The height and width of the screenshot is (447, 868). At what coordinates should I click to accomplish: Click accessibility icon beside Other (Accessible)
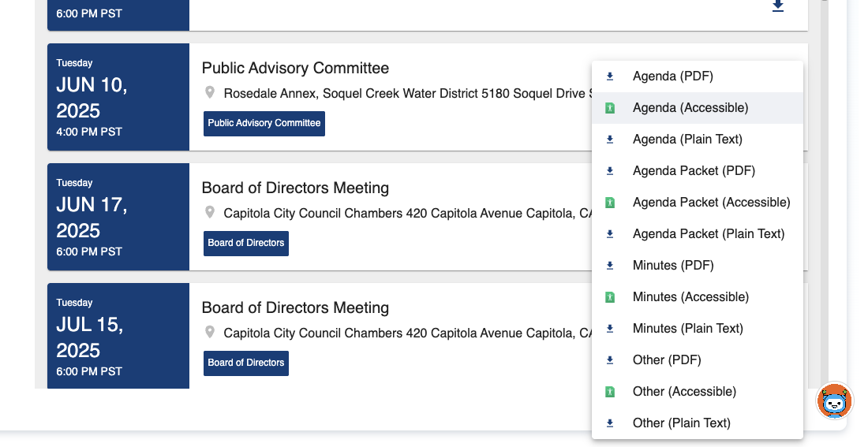610,392
